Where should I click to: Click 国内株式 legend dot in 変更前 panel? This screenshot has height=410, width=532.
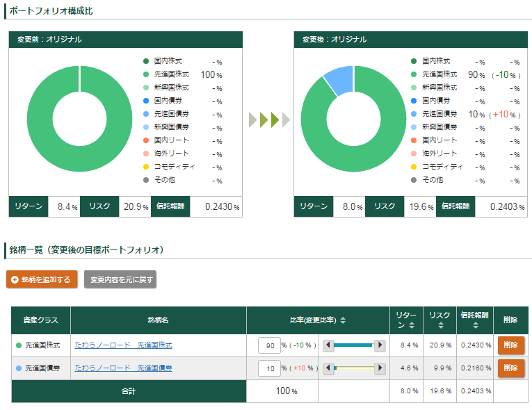[146, 61]
